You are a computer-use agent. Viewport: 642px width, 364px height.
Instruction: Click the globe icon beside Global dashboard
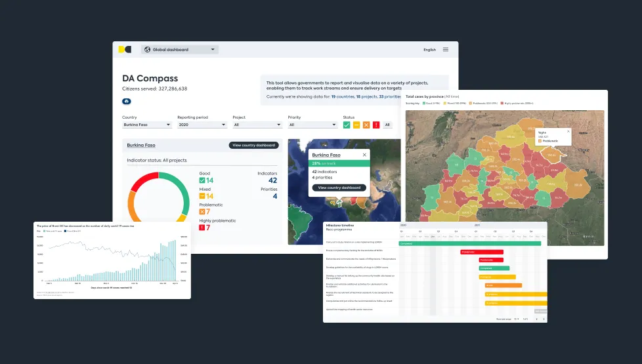click(148, 49)
